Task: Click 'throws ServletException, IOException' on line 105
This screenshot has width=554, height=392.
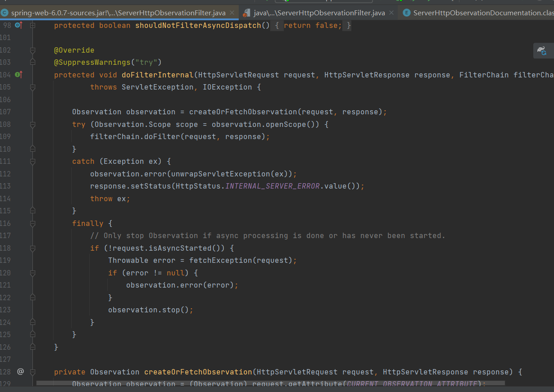Action: click(171, 87)
